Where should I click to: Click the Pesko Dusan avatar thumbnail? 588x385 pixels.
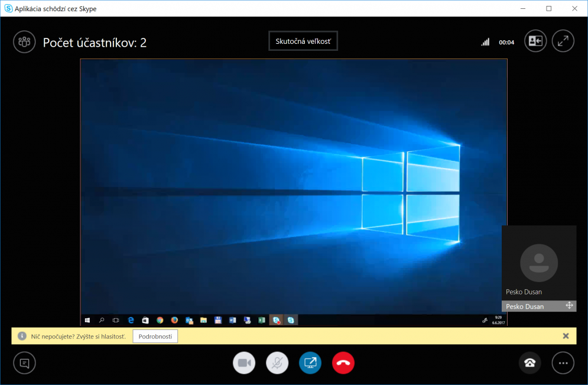point(539,263)
